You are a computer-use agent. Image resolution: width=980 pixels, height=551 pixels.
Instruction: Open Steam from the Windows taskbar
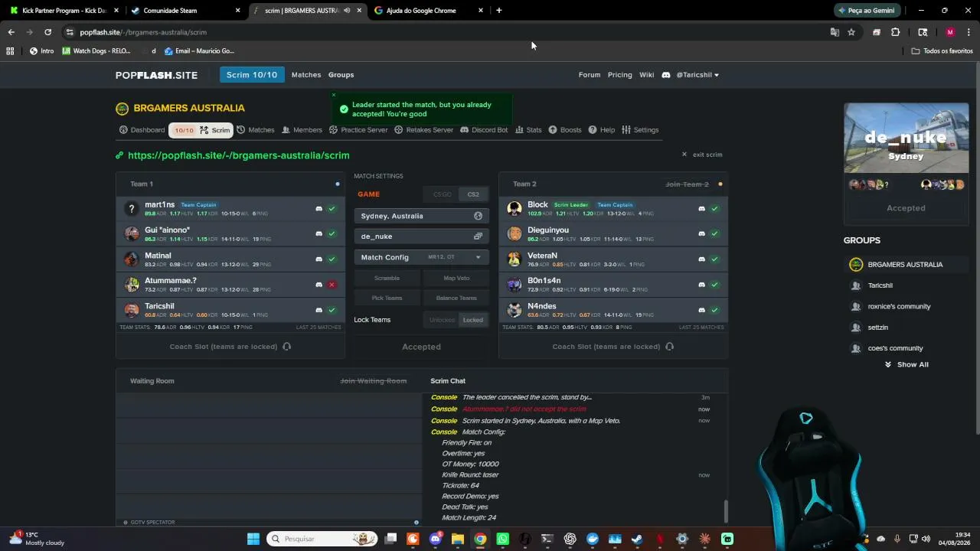click(637, 539)
